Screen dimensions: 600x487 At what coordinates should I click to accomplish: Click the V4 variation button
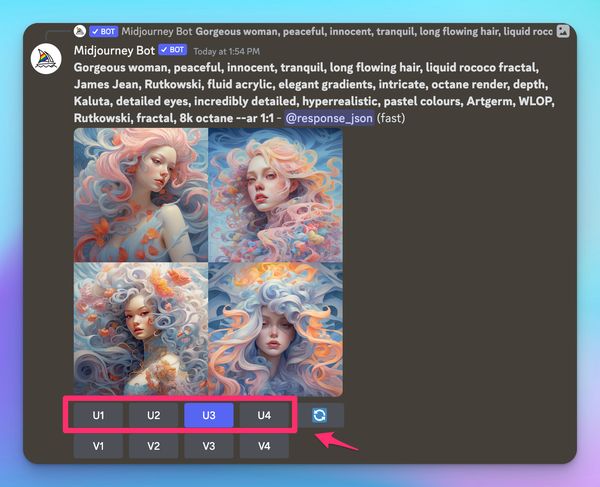pos(264,446)
